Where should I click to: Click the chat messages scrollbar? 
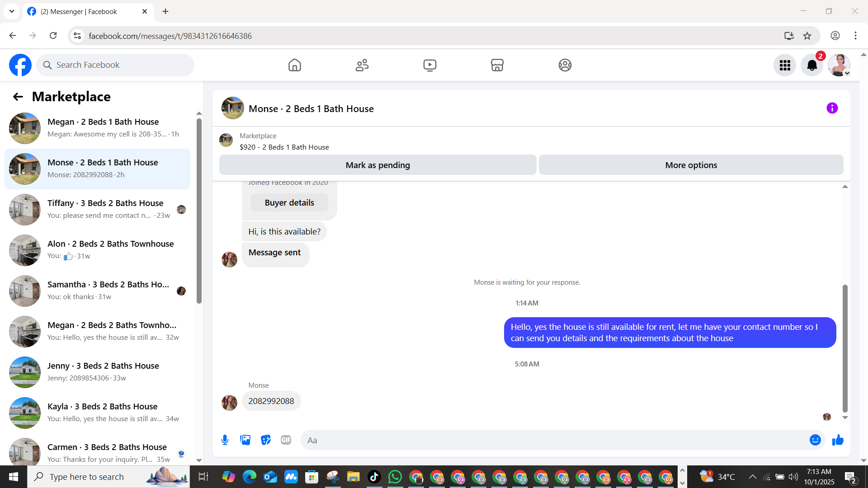845,348
